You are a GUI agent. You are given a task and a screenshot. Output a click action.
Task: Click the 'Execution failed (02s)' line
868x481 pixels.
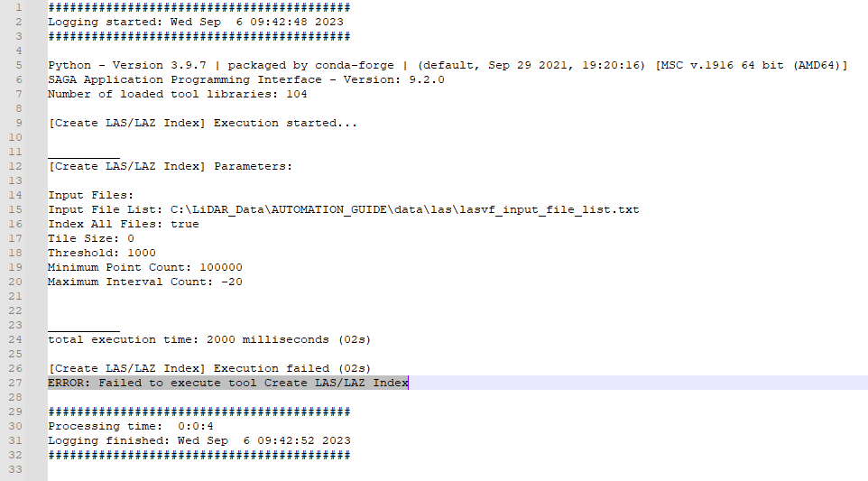click(x=209, y=368)
